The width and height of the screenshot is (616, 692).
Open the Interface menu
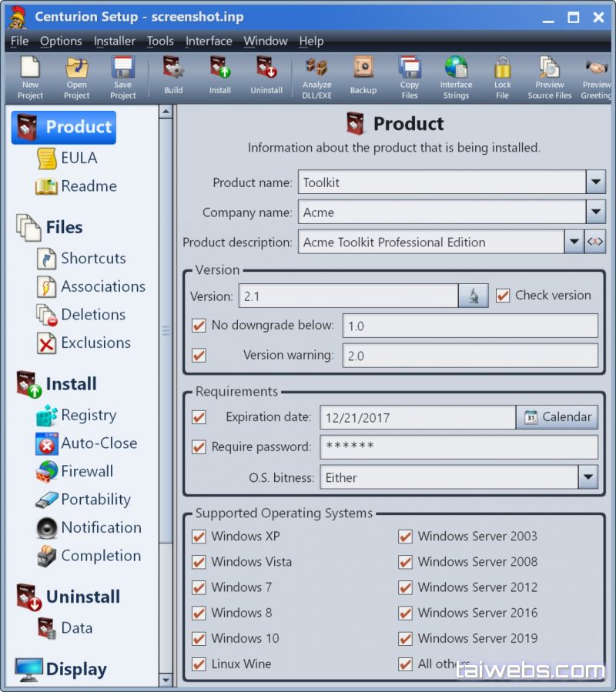[209, 41]
